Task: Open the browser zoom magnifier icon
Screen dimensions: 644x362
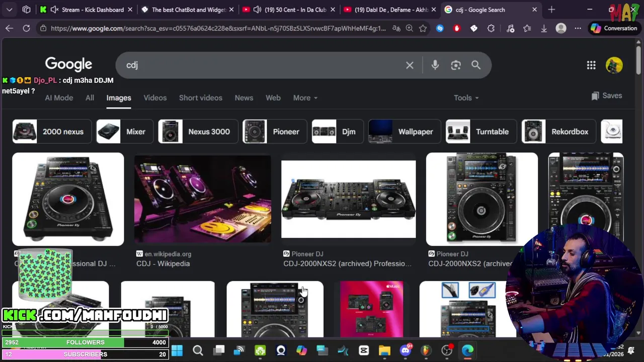Action: click(410, 29)
